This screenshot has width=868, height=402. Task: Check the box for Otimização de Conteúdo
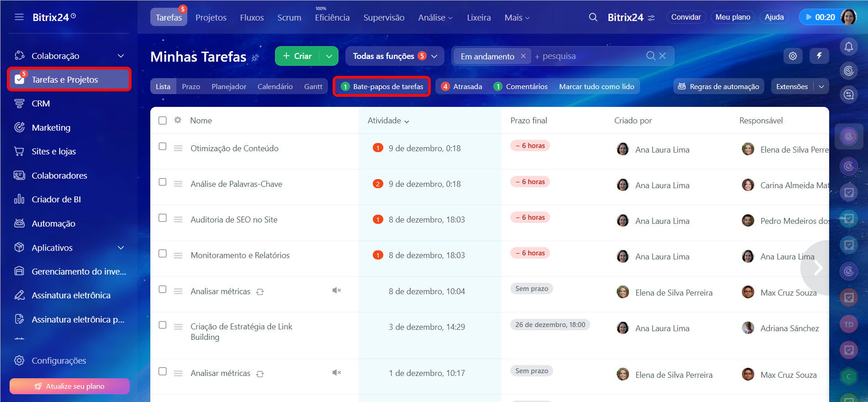point(163,147)
